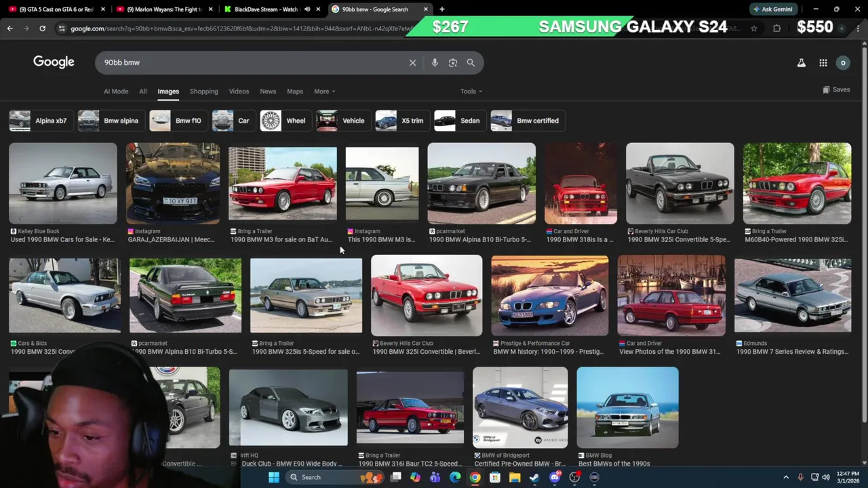The width and height of the screenshot is (868, 488).
Task: Open File Explorer from the taskbar
Action: click(x=515, y=477)
